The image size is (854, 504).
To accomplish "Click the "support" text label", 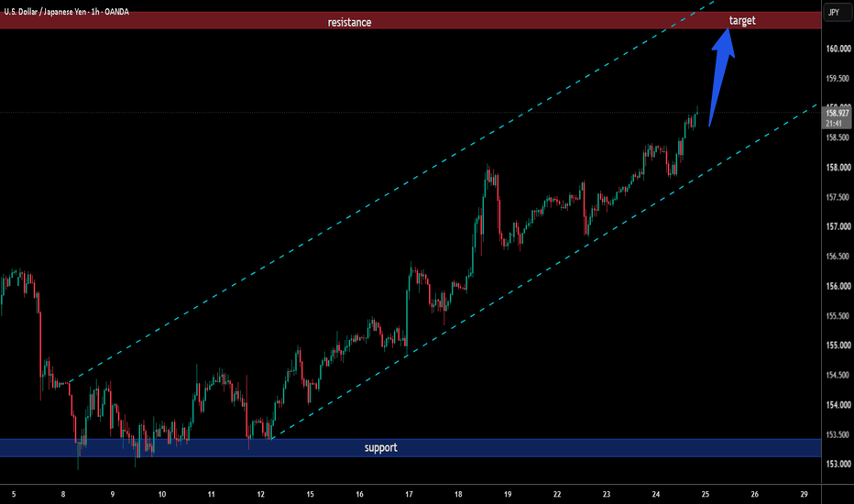I will pos(380,448).
